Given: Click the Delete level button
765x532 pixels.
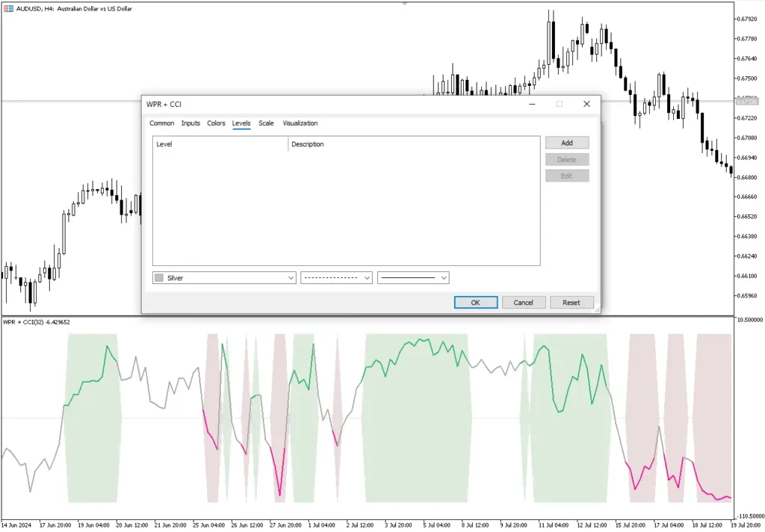Looking at the screenshot, I should click(x=567, y=159).
